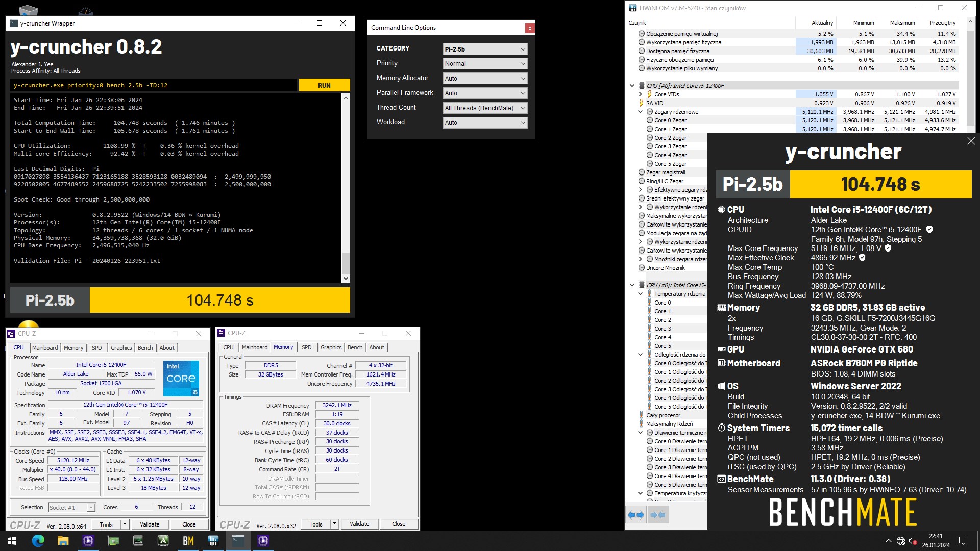Switch to CPU tab in CPU-Z x32 window
This screenshot has height=551, width=980.
click(228, 347)
